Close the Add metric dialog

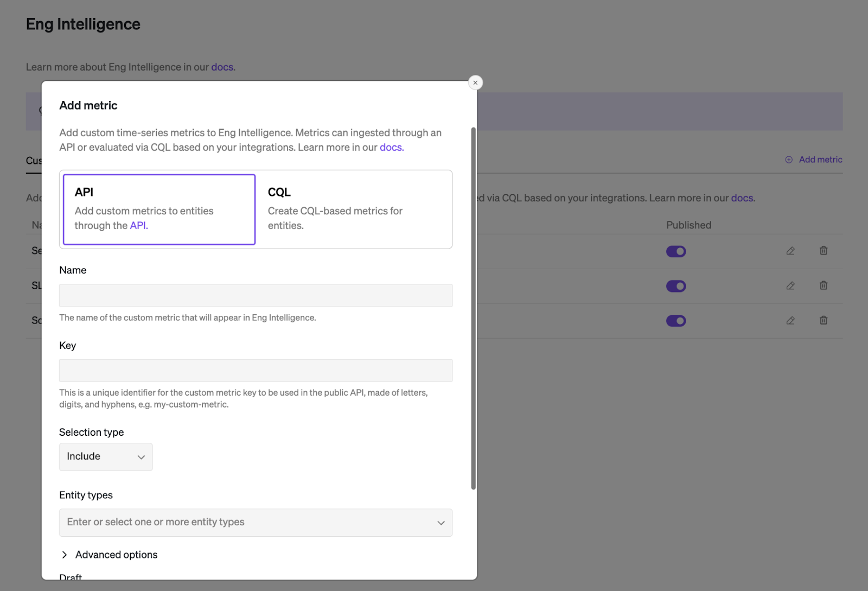tap(475, 83)
